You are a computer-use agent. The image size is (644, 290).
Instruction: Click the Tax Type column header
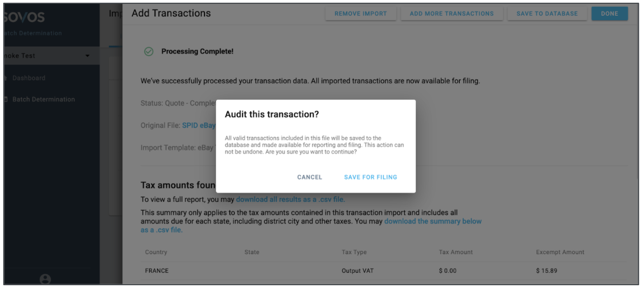[354, 252]
